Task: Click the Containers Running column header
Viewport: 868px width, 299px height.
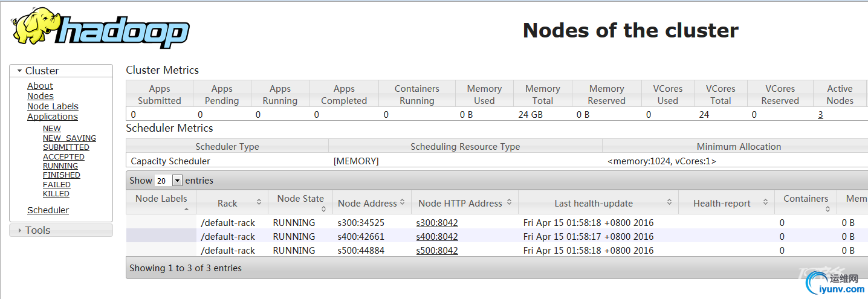Action: tap(417, 95)
